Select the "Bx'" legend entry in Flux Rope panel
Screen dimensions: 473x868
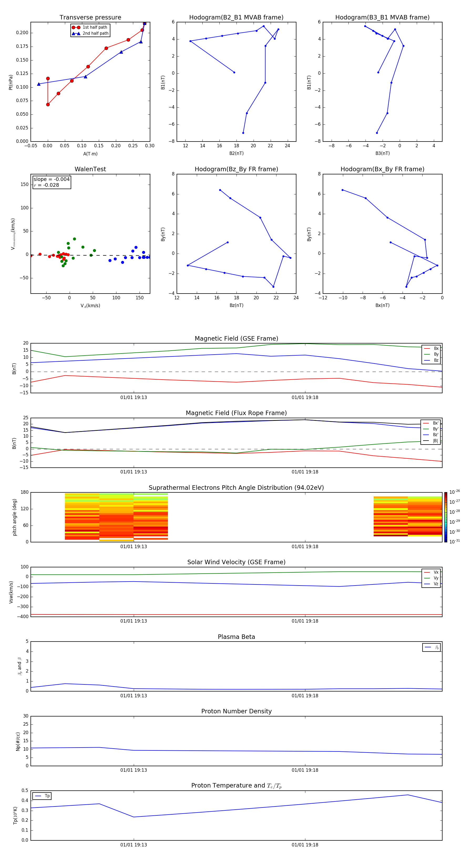431,423
